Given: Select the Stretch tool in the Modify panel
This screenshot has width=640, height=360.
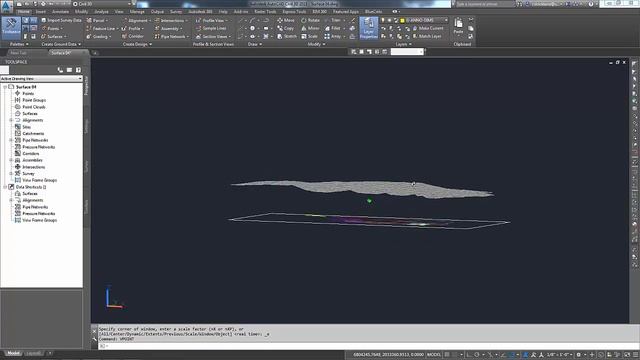Looking at the screenshot, I should 287,36.
